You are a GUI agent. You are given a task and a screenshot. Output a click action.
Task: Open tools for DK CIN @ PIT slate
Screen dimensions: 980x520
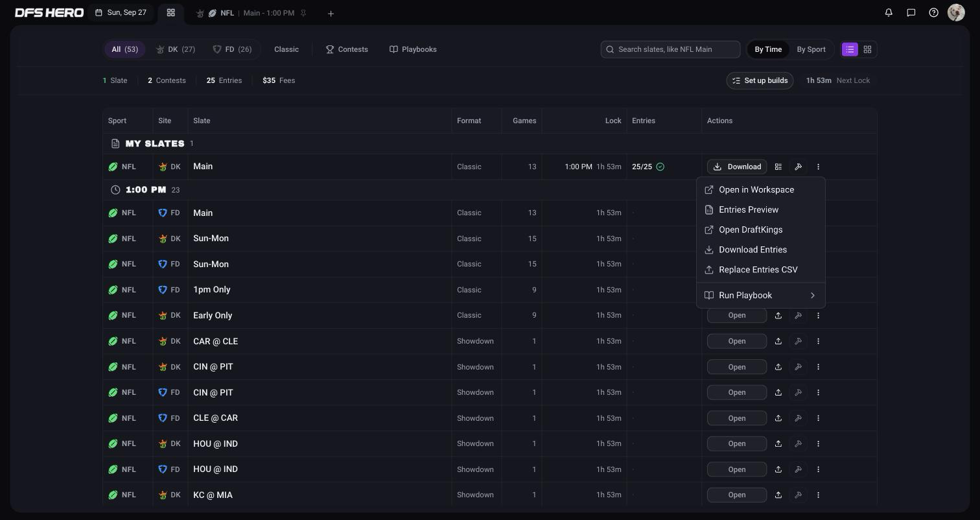[799, 367]
